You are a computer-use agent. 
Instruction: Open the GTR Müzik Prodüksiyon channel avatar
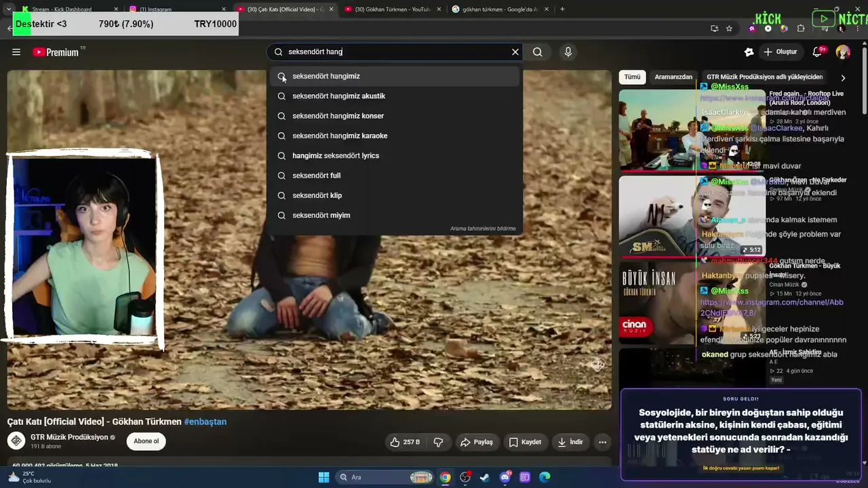[16, 441]
